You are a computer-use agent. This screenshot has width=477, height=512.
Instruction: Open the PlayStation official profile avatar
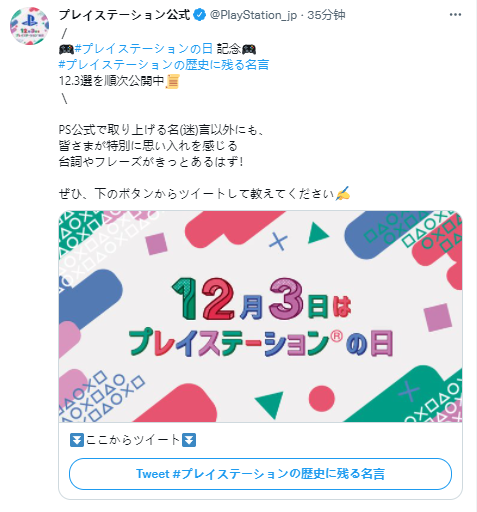click(x=29, y=26)
